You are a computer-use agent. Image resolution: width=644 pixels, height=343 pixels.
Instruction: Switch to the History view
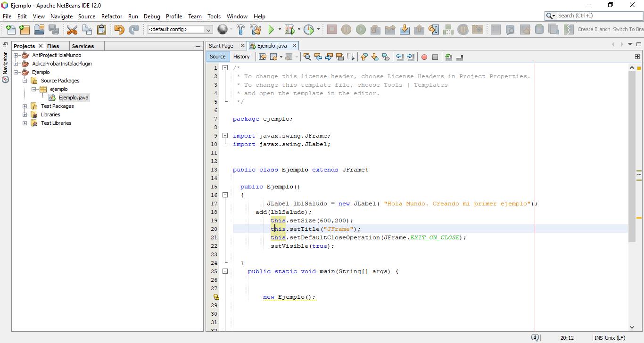coord(241,57)
